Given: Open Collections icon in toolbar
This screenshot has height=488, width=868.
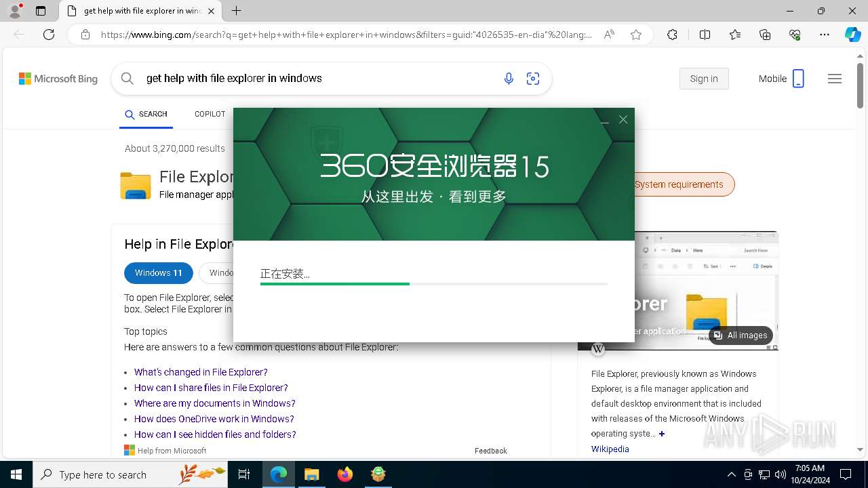Looking at the screenshot, I should pos(765,35).
